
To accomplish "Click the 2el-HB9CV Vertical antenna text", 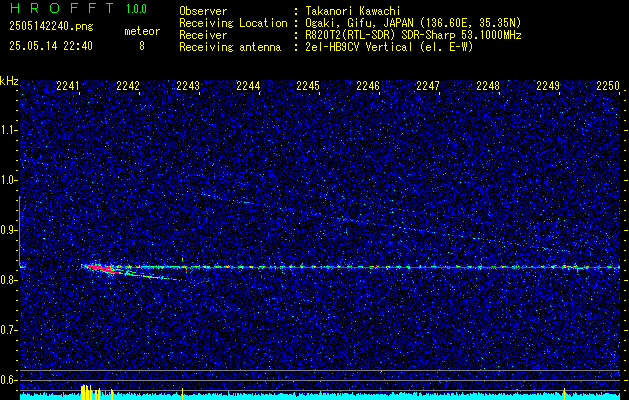I will click(389, 47).
